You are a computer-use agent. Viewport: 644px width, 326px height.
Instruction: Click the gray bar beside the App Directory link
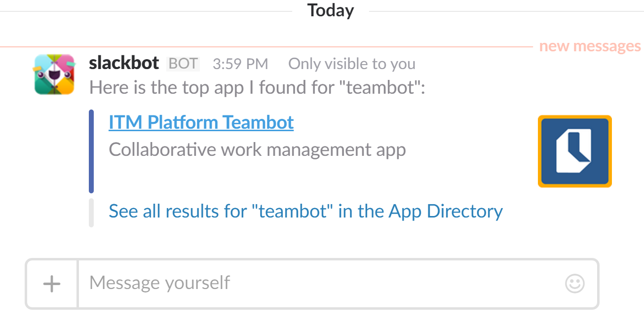pos(91,211)
